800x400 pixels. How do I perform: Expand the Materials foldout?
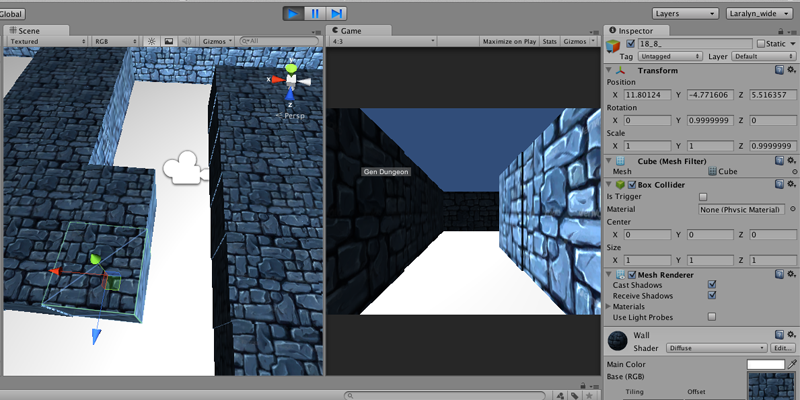pos(609,306)
